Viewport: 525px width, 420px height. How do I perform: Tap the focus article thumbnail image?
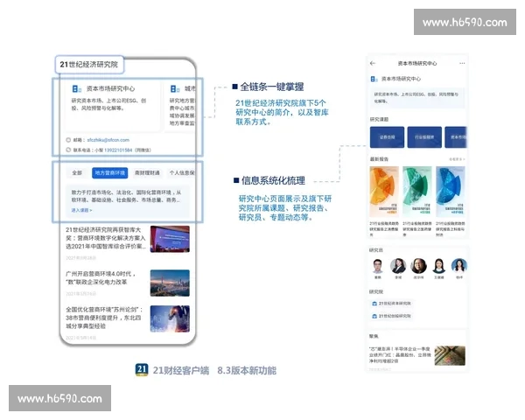(450, 355)
